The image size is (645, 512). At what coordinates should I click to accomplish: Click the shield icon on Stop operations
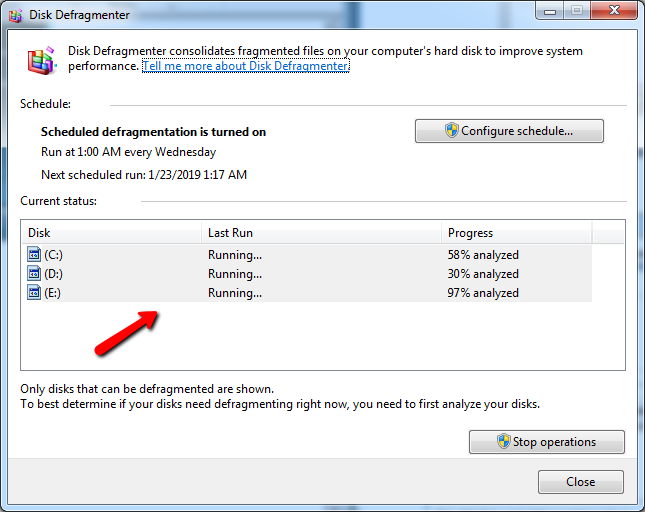click(503, 442)
